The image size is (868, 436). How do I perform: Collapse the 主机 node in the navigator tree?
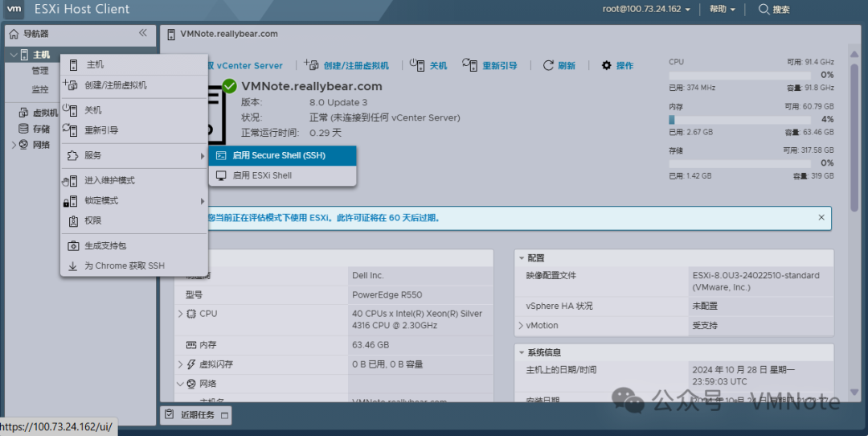tap(14, 55)
